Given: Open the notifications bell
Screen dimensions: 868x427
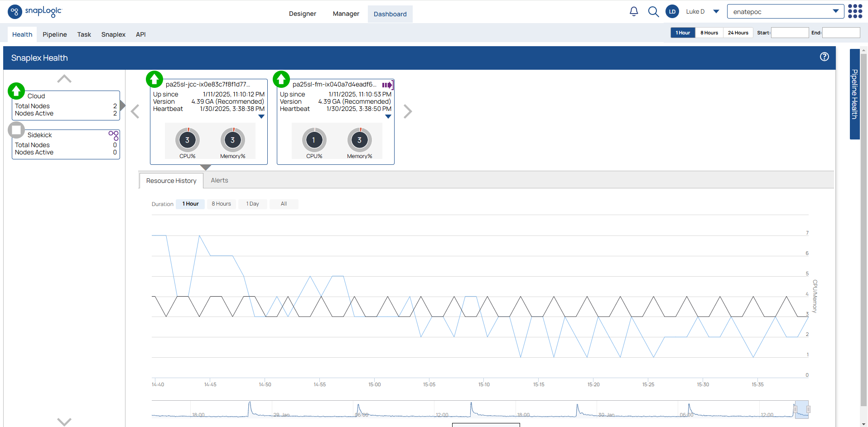Looking at the screenshot, I should coord(634,12).
